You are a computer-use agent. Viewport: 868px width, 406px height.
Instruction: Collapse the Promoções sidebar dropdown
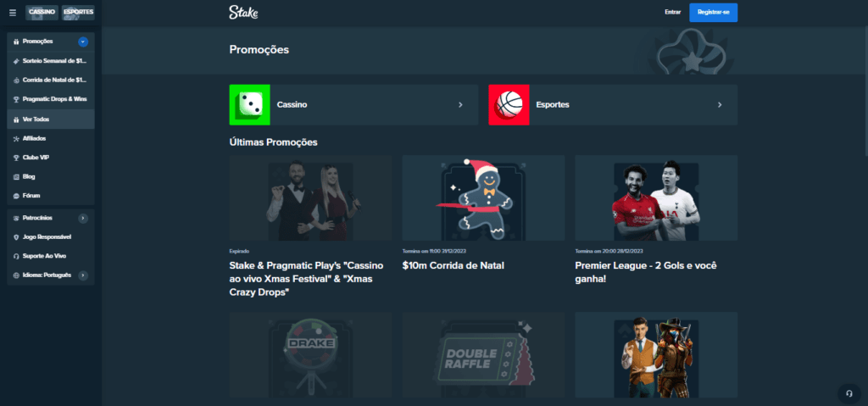click(83, 42)
